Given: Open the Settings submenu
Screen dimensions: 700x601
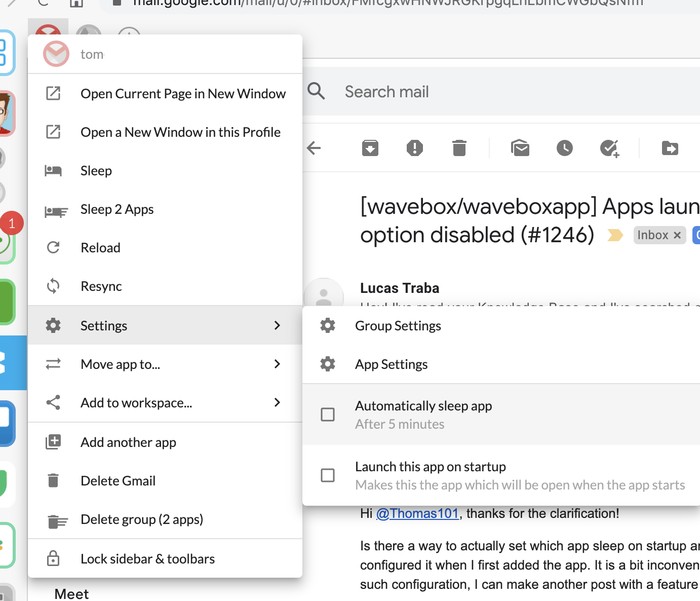Looking at the screenshot, I should pos(165,325).
